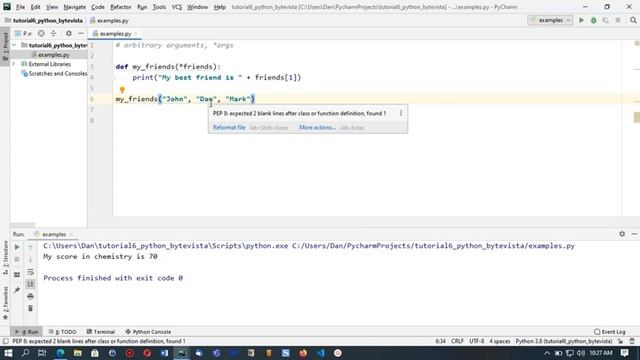Open the Refactor menu

[x=120, y=7]
